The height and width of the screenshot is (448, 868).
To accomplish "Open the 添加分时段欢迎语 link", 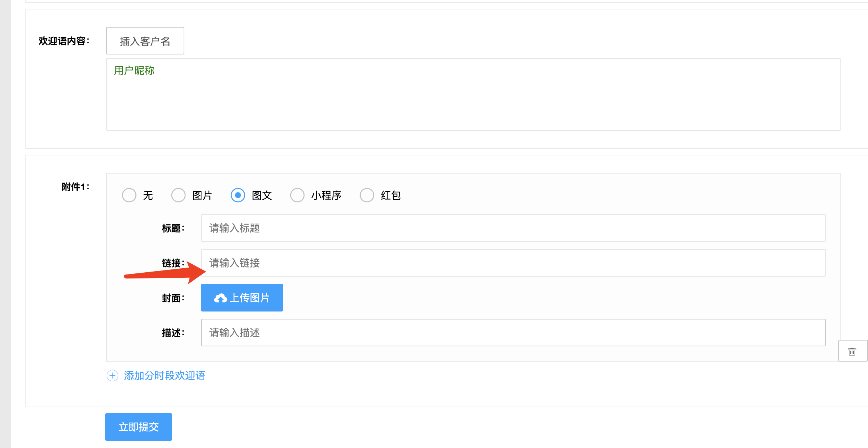I will tap(164, 375).
